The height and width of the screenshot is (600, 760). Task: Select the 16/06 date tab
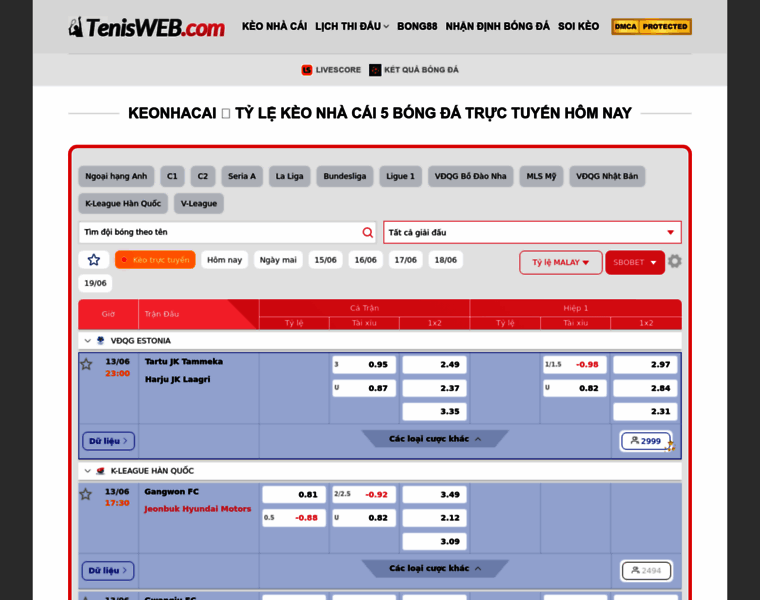coord(365,260)
